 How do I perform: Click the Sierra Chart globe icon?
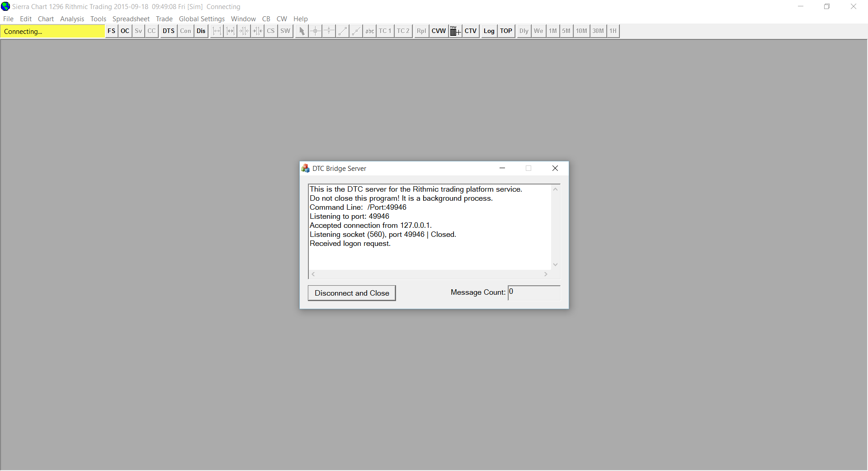click(5, 6)
